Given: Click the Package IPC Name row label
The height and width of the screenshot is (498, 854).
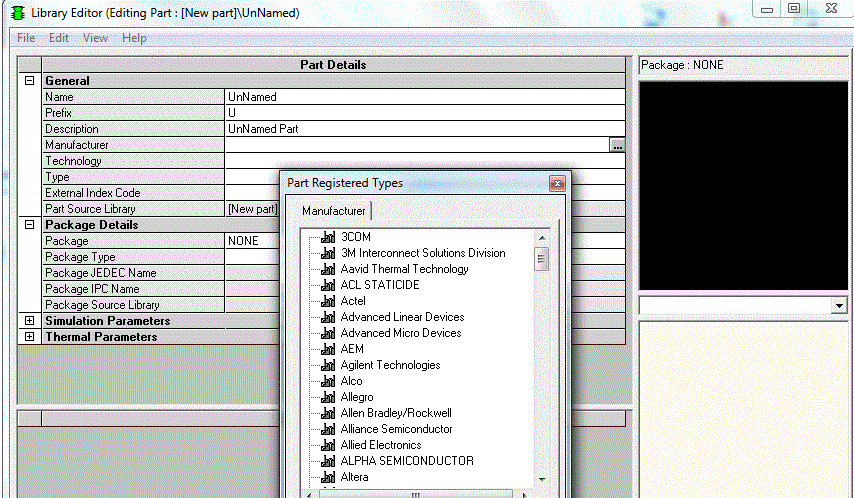Looking at the screenshot, I should point(92,289).
